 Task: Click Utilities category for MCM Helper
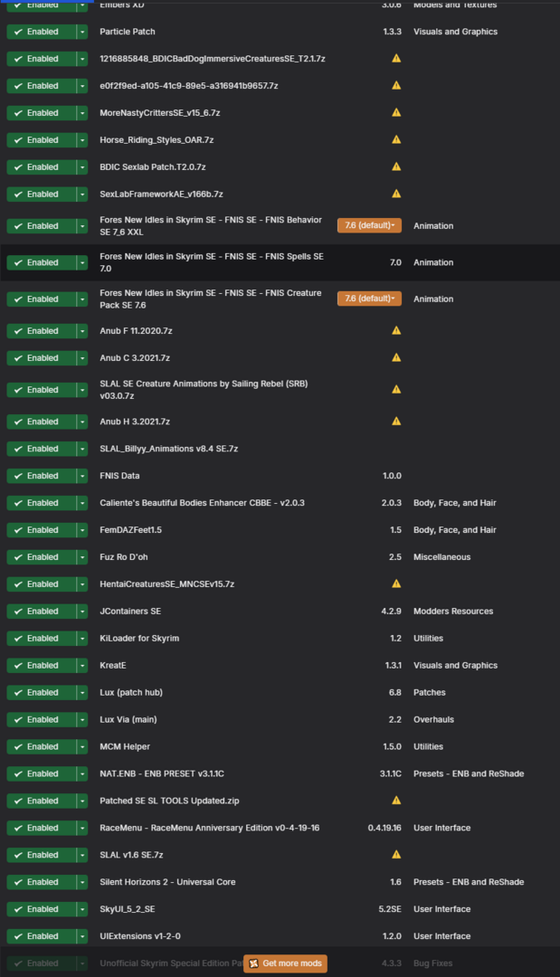429,746
